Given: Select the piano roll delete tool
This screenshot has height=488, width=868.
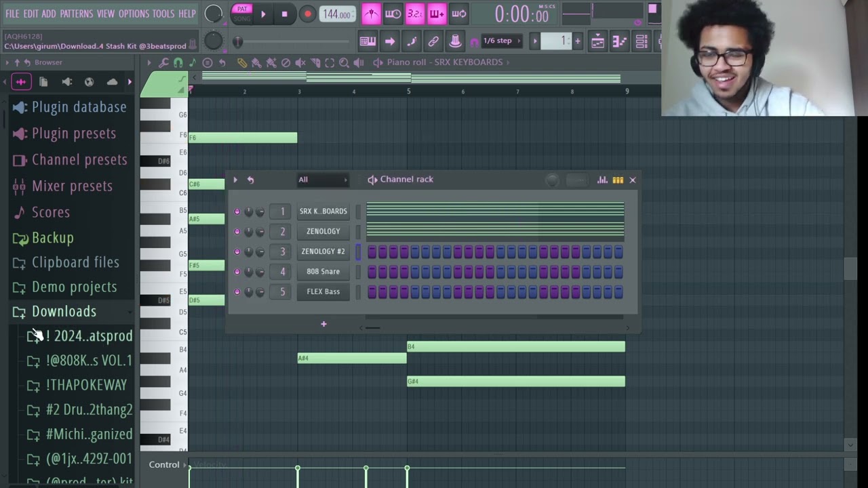Looking at the screenshot, I should click(x=285, y=62).
